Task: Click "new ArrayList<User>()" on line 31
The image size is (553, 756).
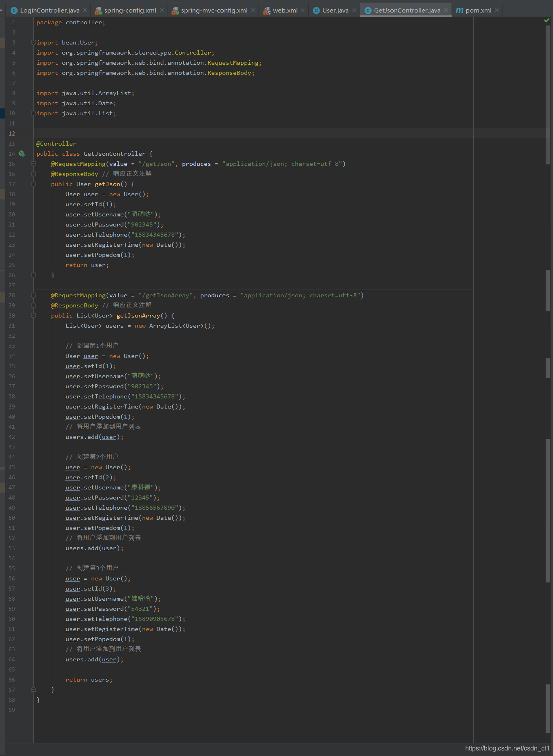Action: [173, 326]
